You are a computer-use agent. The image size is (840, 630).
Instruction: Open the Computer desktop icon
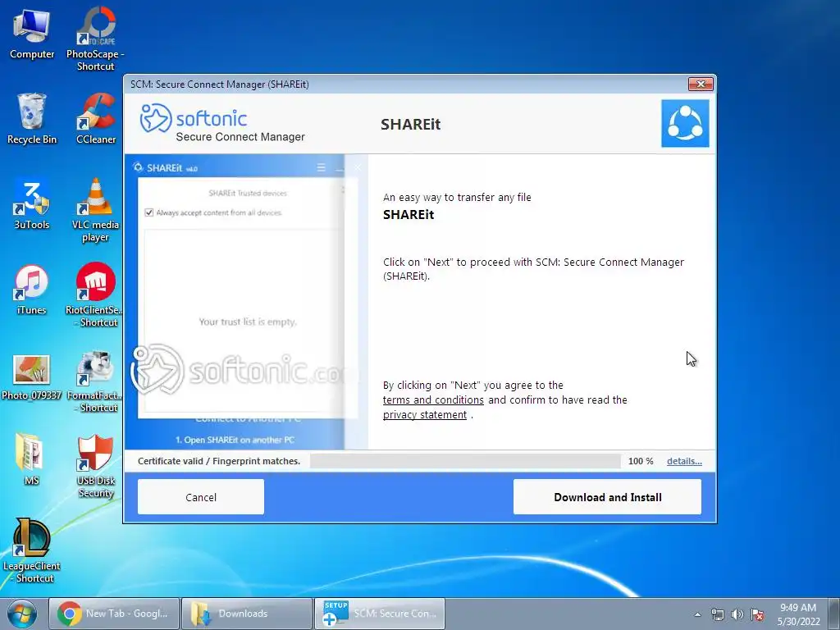pyautogui.click(x=32, y=34)
